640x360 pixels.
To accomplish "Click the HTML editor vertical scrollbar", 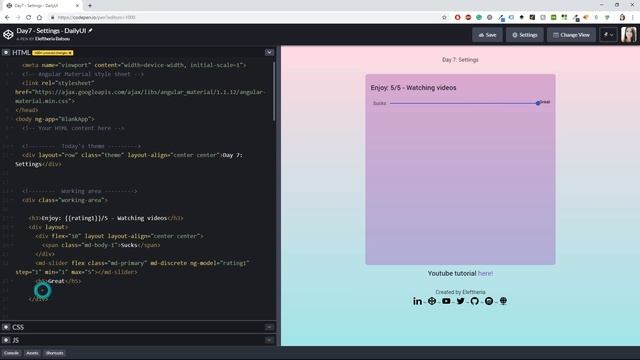I will pos(274,91).
